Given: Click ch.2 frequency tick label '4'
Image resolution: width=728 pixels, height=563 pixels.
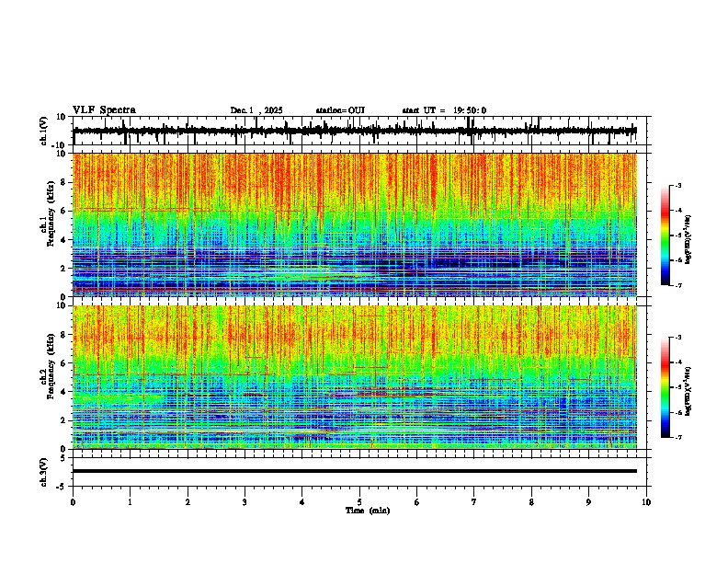Looking at the screenshot, I should [x=64, y=392].
